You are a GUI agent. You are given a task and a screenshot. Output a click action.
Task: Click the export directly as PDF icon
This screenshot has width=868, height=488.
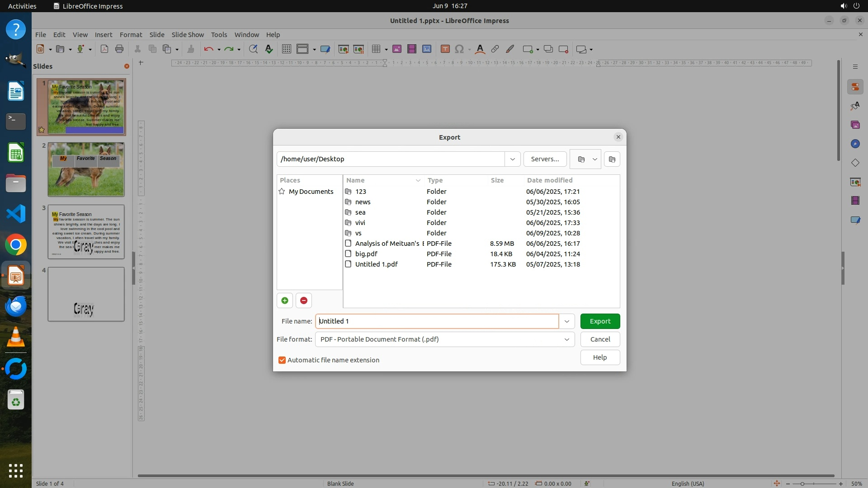104,49
